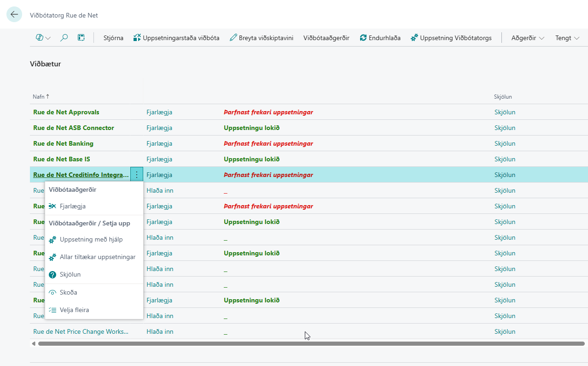The image size is (588, 366).
Task: Select Fjarlægja in the context menu
Action: (x=72, y=206)
